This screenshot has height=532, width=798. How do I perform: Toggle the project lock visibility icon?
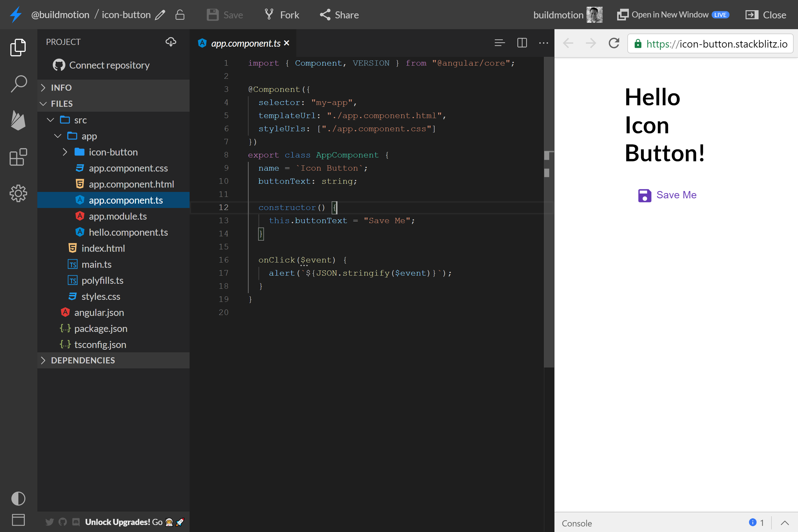(x=180, y=15)
